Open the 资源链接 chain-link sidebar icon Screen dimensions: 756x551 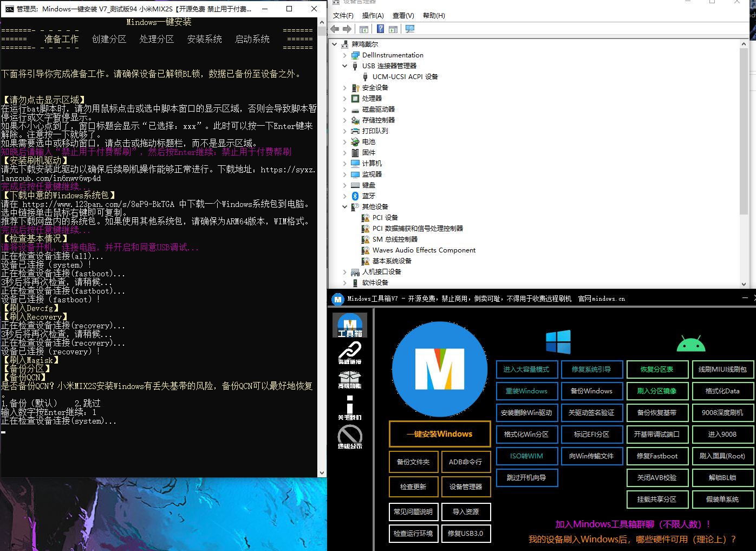point(349,353)
